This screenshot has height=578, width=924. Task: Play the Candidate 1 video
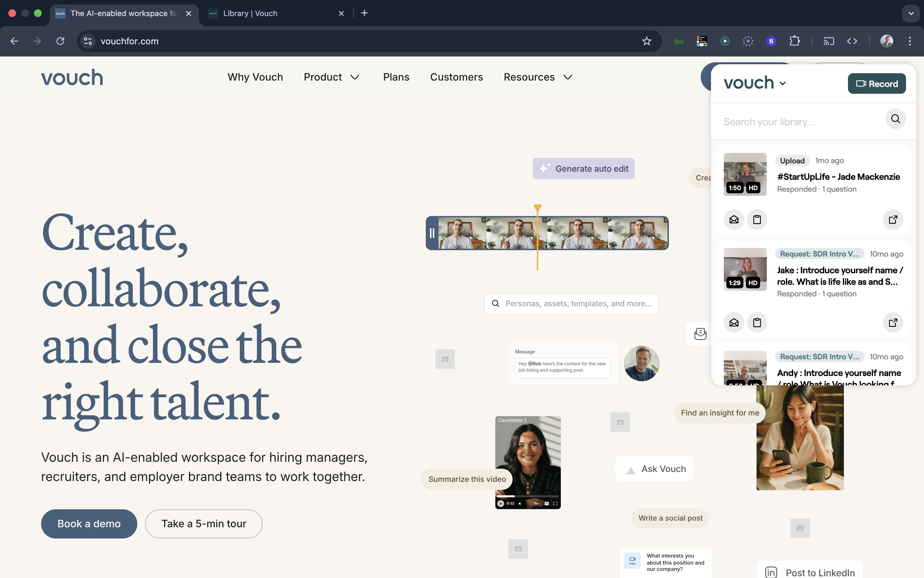coord(501,504)
